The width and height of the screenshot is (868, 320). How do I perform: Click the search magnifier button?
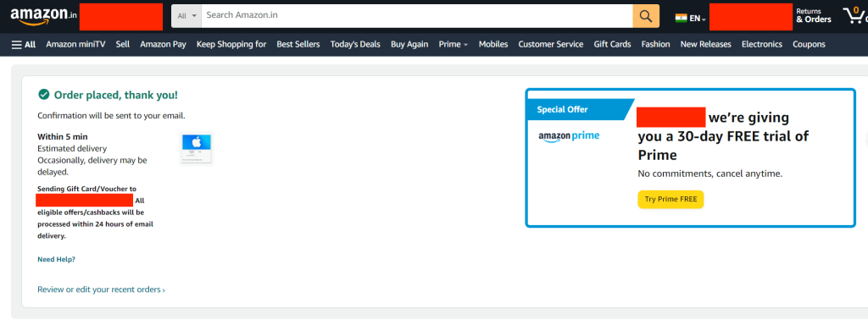pyautogui.click(x=646, y=16)
